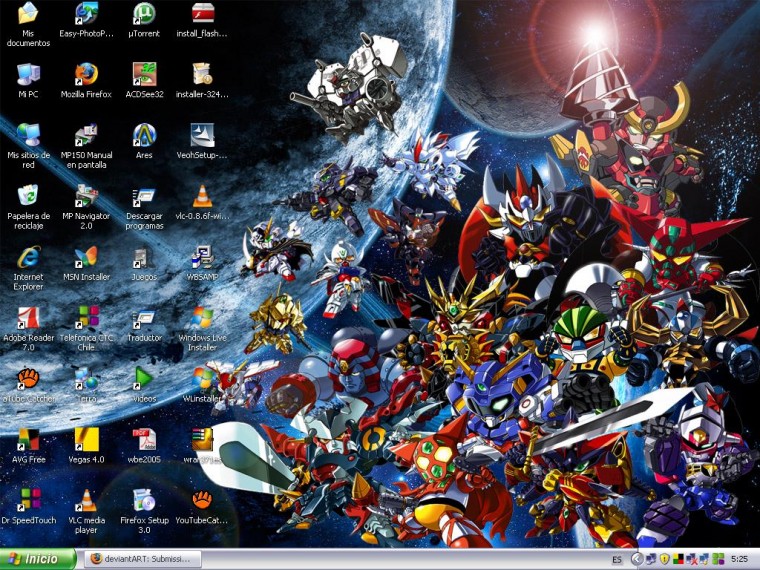The width and height of the screenshot is (760, 570).
Task: Select the Firefox Setup 3.0 icon
Action: 144,500
